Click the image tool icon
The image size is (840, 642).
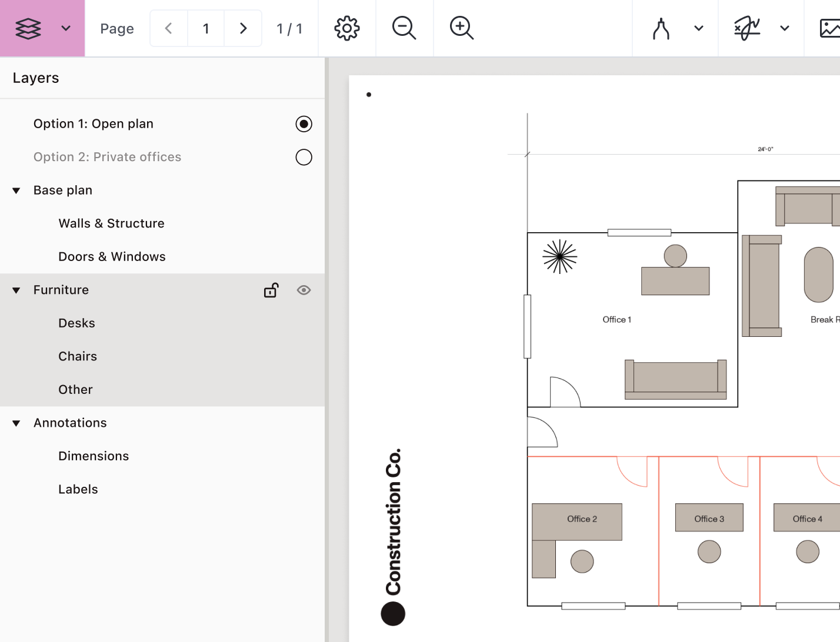829,28
